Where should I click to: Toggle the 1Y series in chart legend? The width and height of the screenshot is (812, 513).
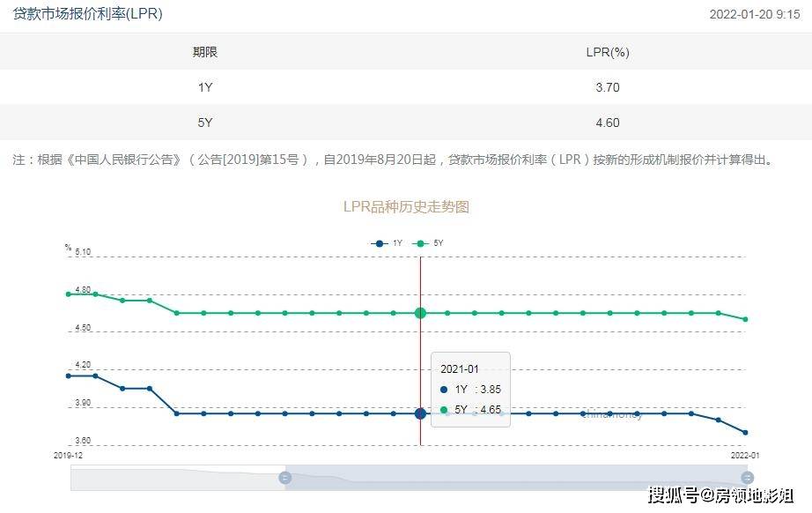tap(387, 242)
